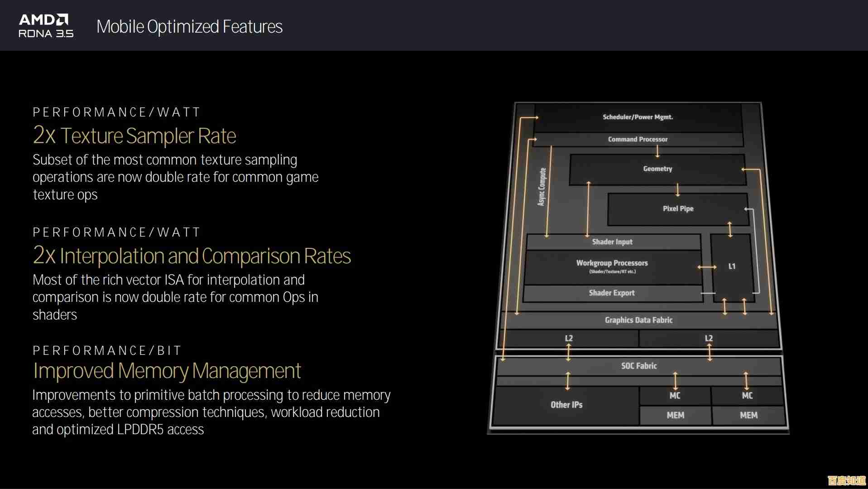Click the vertical Async Compute label
The height and width of the screenshot is (489, 868).
click(x=542, y=187)
